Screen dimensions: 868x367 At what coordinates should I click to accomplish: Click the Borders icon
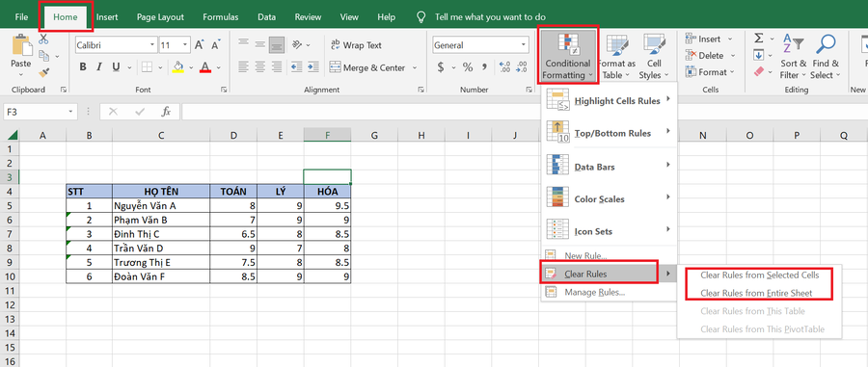click(x=147, y=67)
